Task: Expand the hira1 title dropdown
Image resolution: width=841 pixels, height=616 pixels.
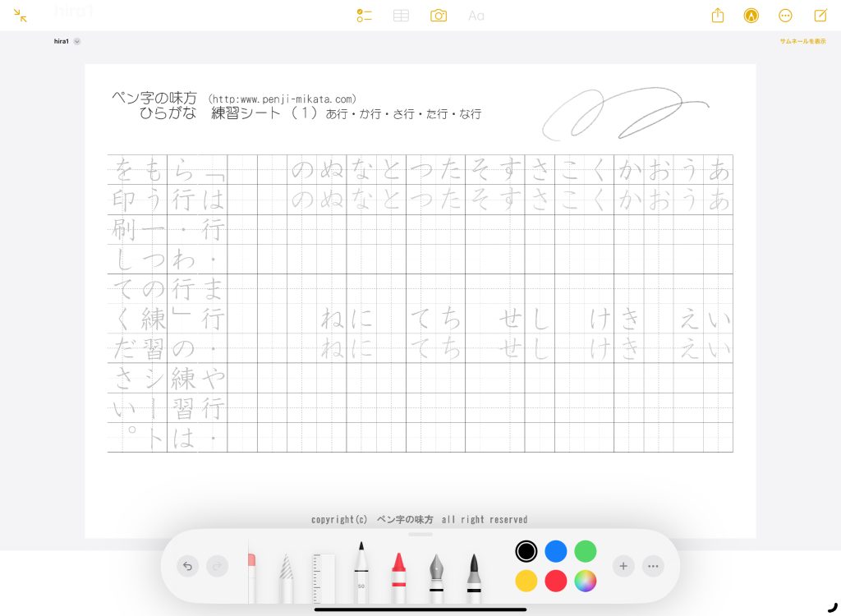Action: (x=76, y=41)
